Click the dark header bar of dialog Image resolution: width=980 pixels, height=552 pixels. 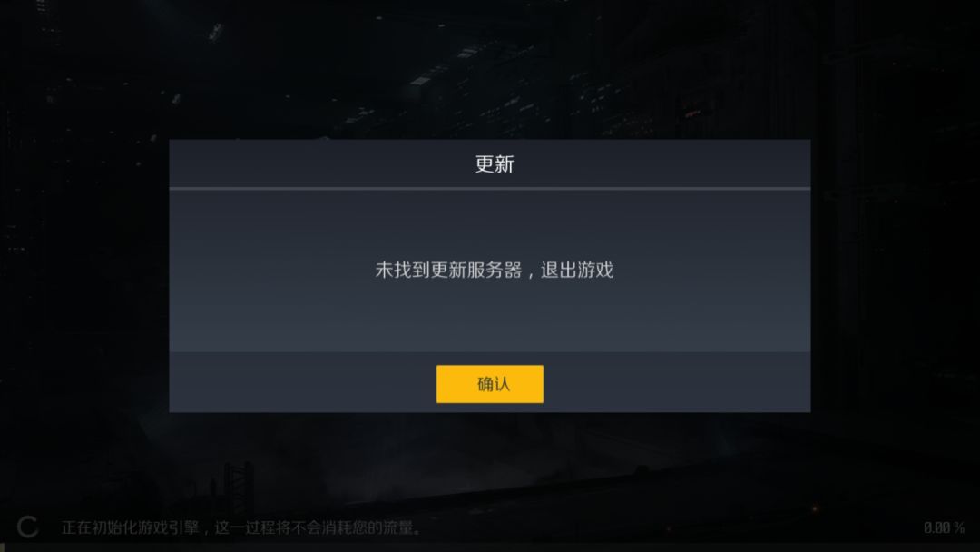click(x=489, y=163)
